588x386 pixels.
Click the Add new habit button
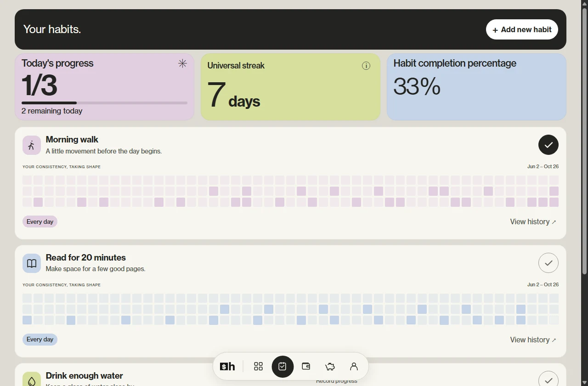click(522, 29)
